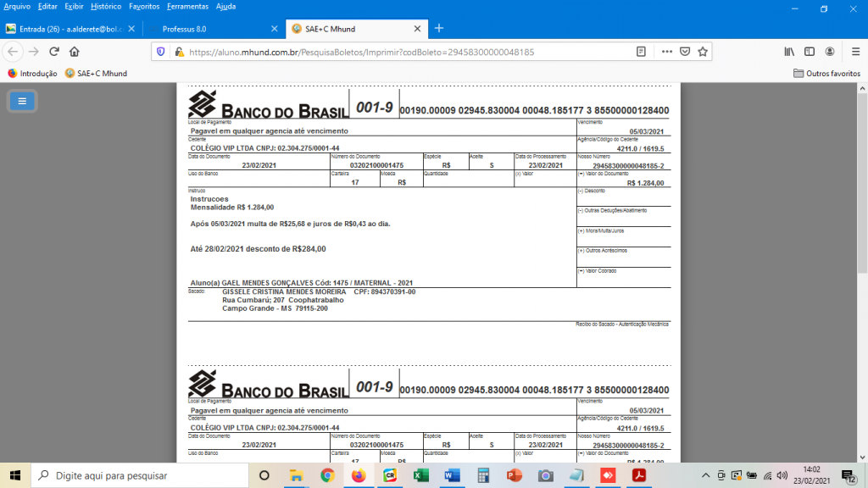Viewport: 868px width, 488px height.
Task: Open the Windows Start menu
Action: click(x=15, y=475)
